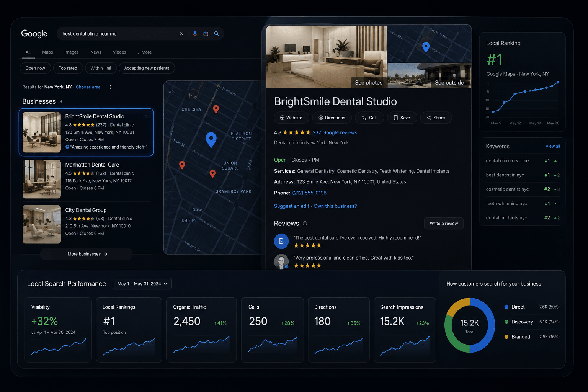The image size is (588, 392).
Task: Open the Visibility +32% metric card
Action: point(58,330)
